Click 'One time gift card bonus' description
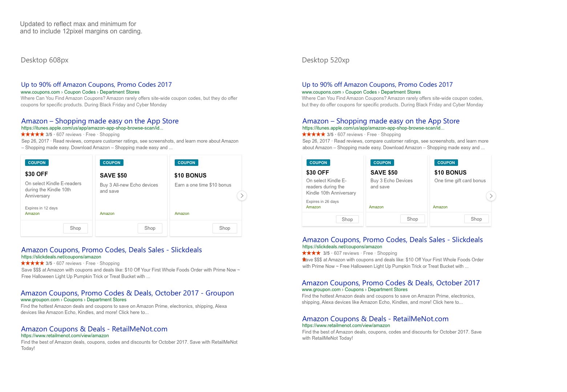 pyautogui.click(x=460, y=181)
